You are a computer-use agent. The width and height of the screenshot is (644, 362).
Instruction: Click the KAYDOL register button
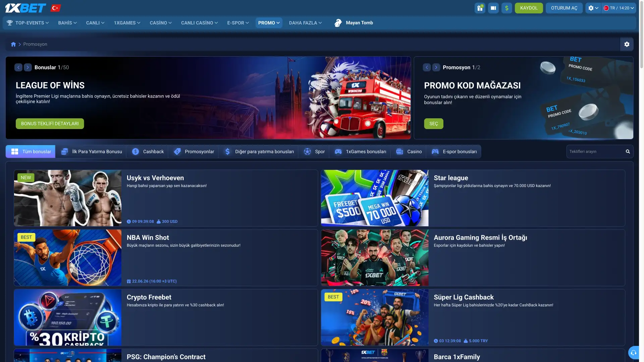(529, 8)
